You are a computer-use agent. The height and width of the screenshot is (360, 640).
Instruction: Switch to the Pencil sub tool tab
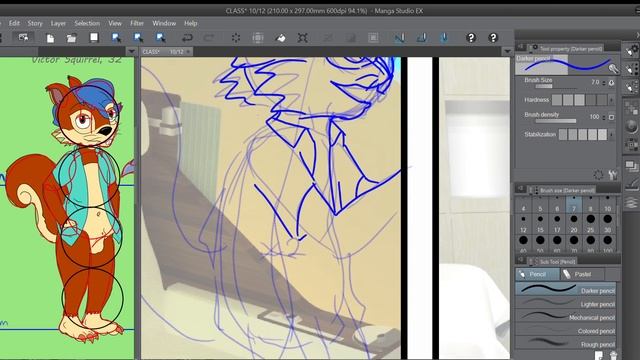click(537, 274)
